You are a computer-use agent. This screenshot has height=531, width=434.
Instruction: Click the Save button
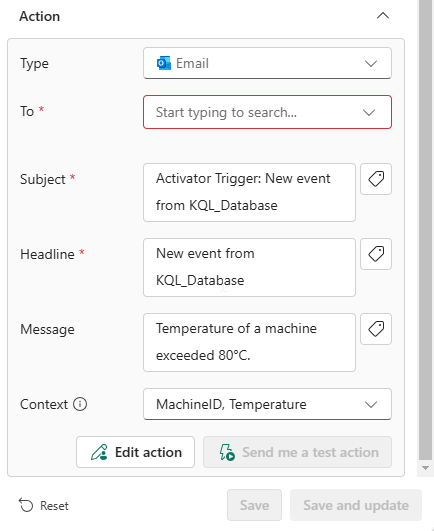(255, 505)
